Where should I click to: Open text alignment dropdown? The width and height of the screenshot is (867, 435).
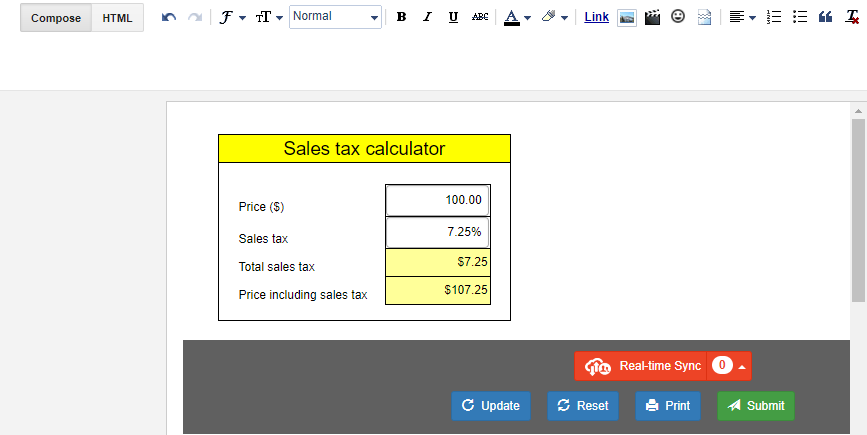pos(742,17)
